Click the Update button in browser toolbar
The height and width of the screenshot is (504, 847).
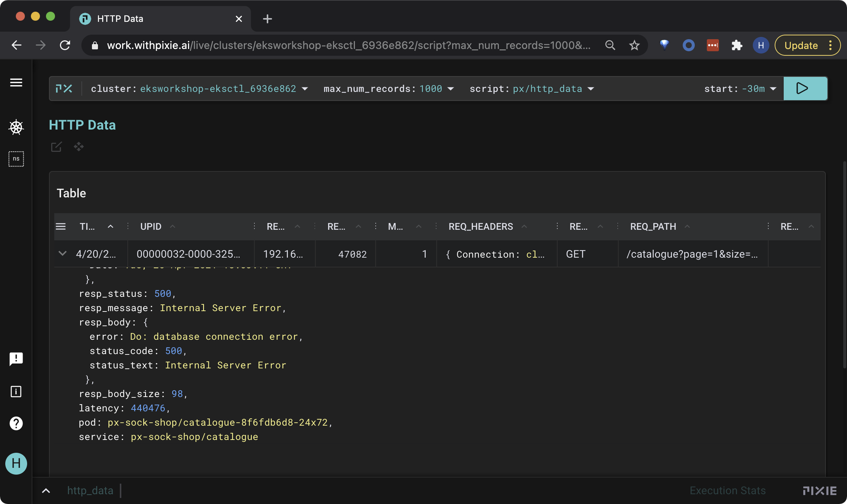pyautogui.click(x=801, y=45)
